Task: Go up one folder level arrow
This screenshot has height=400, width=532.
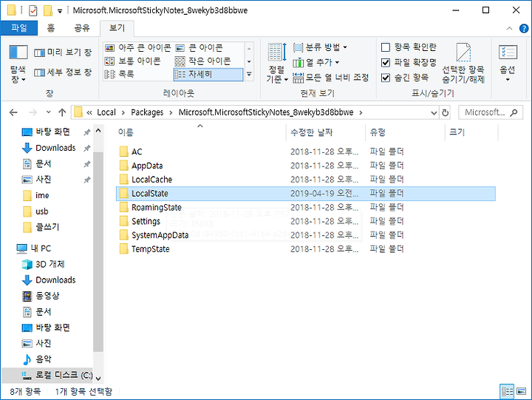Action: pyautogui.click(x=62, y=112)
